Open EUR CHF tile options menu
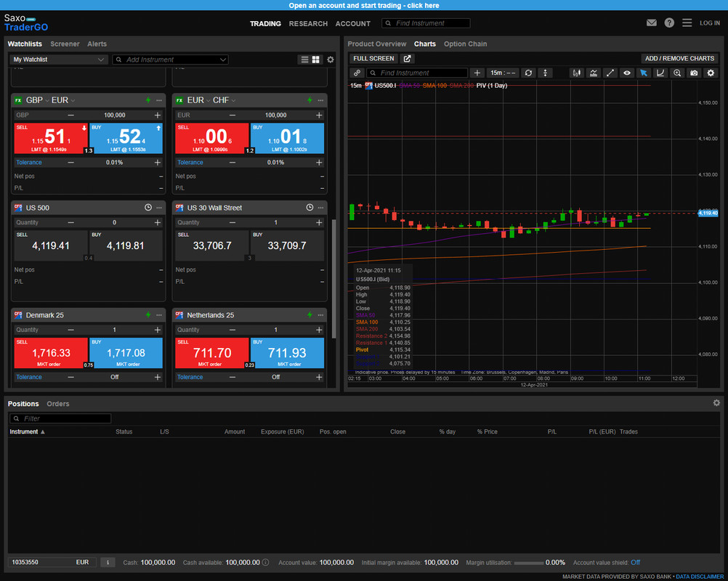The height and width of the screenshot is (581, 728). (320, 100)
